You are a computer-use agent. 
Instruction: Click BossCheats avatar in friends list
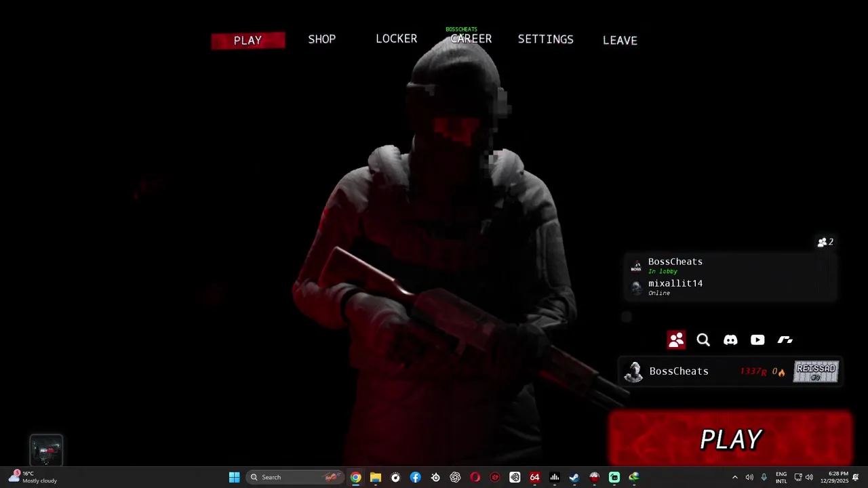(636, 266)
